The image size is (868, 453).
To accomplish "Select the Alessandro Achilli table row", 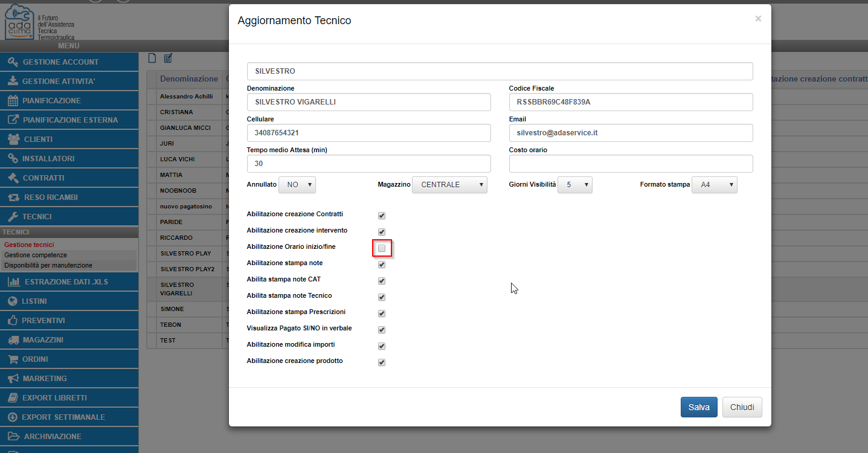I will click(x=187, y=96).
